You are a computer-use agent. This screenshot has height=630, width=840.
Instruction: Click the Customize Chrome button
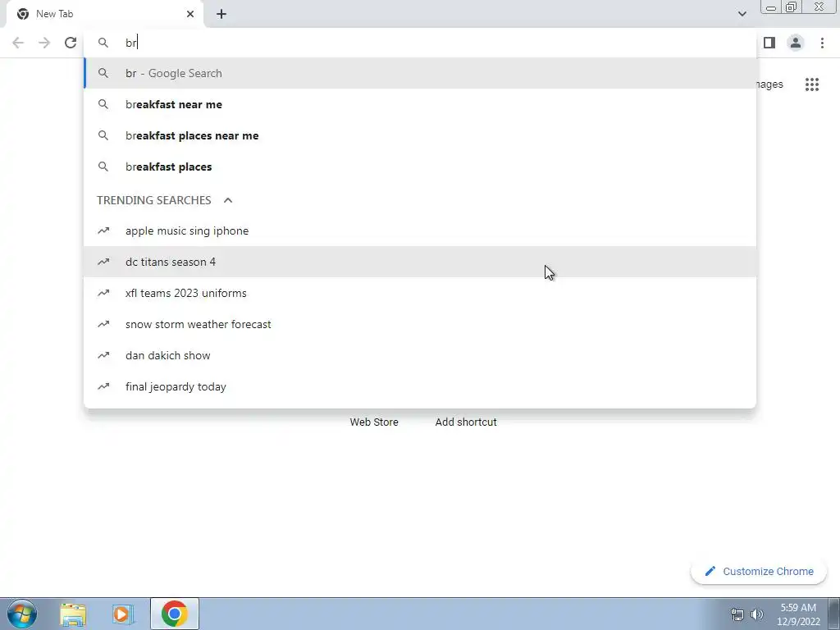pyautogui.click(x=759, y=572)
